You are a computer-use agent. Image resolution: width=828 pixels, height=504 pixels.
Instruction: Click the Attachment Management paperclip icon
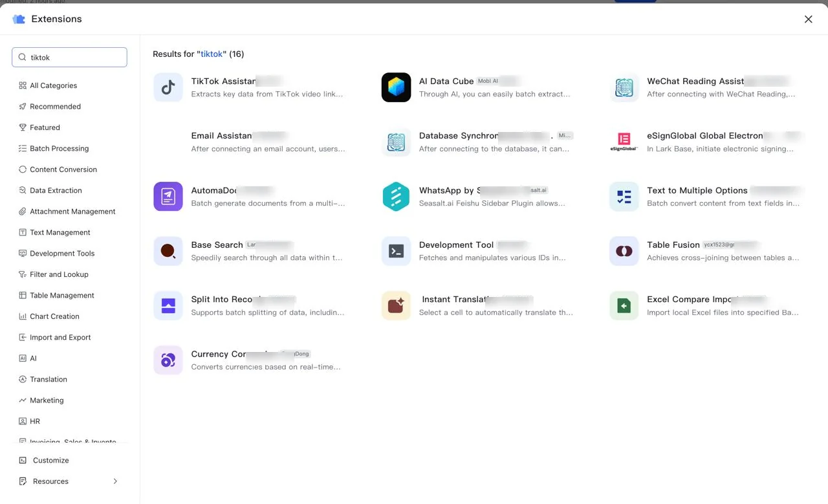[x=23, y=212]
